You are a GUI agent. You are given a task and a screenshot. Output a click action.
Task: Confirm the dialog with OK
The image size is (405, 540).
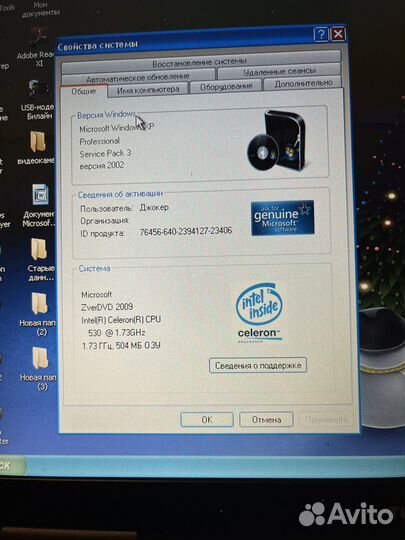[207, 419]
